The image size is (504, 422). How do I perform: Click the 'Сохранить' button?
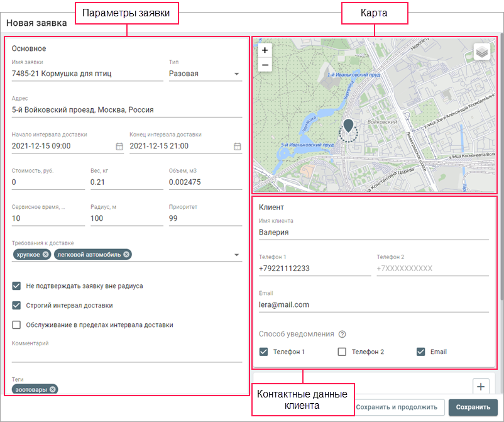[x=473, y=407]
